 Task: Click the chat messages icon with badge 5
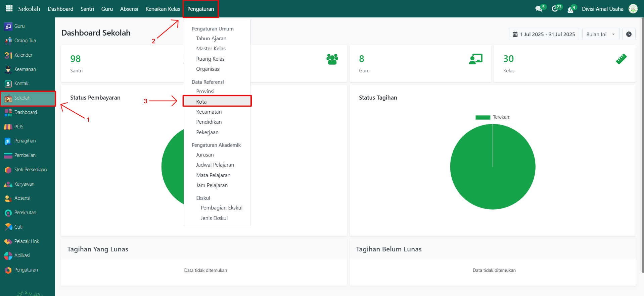point(539,9)
